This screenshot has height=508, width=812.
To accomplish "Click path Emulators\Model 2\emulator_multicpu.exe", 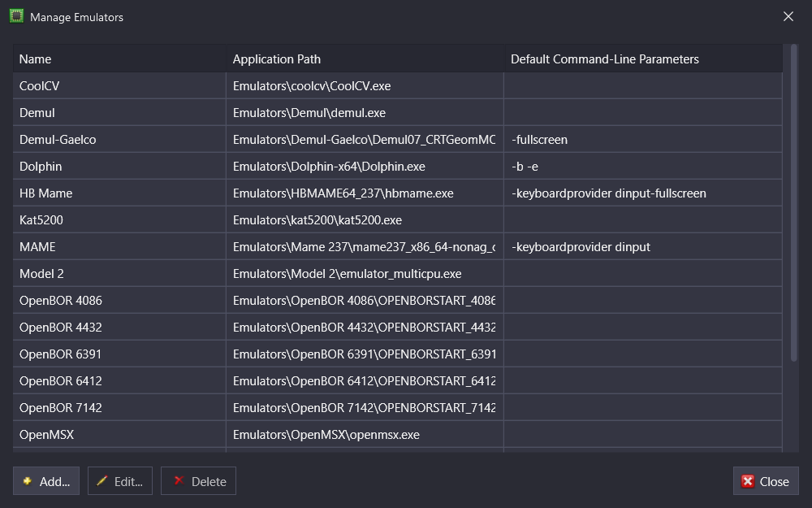I will [x=347, y=274].
